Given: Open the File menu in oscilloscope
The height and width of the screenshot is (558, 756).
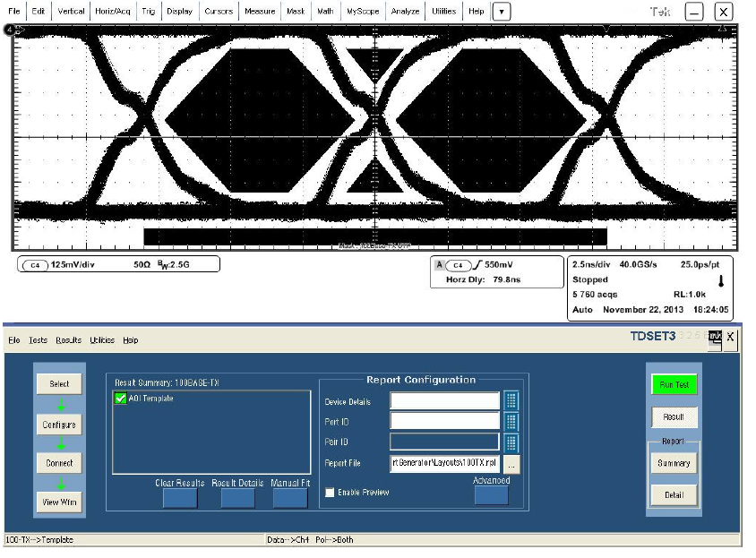Looking at the screenshot, I should point(14,11).
